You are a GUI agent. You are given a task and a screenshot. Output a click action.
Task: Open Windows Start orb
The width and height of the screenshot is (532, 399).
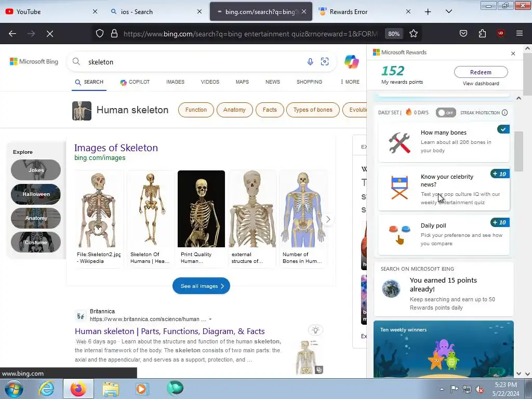14,389
